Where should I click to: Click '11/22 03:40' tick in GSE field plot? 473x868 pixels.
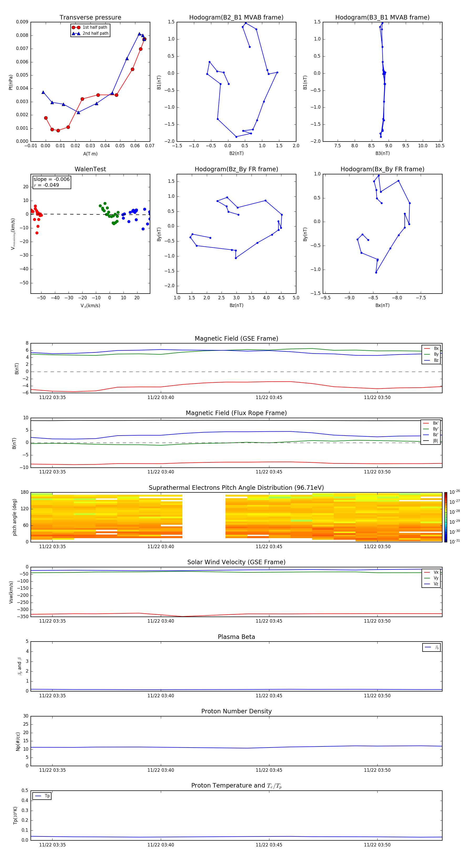tap(161, 398)
